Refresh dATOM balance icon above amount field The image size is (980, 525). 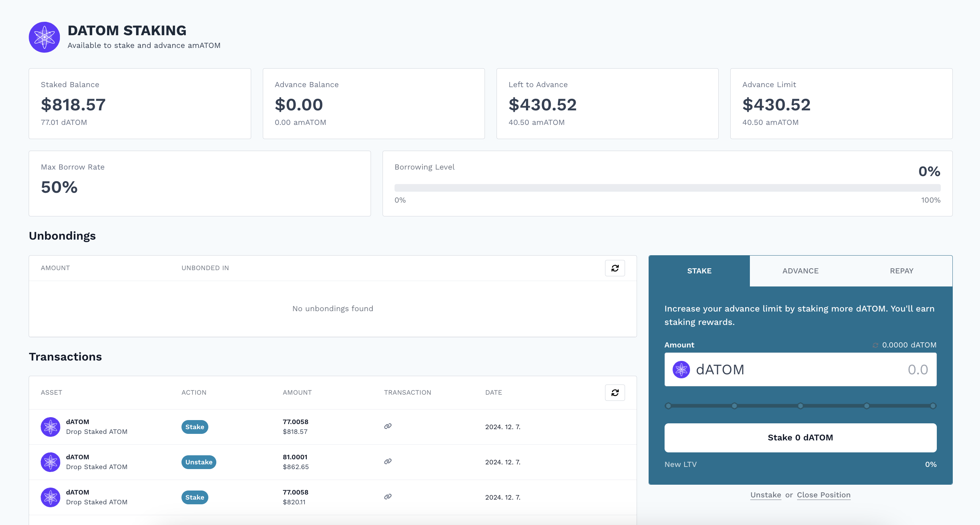875,345
